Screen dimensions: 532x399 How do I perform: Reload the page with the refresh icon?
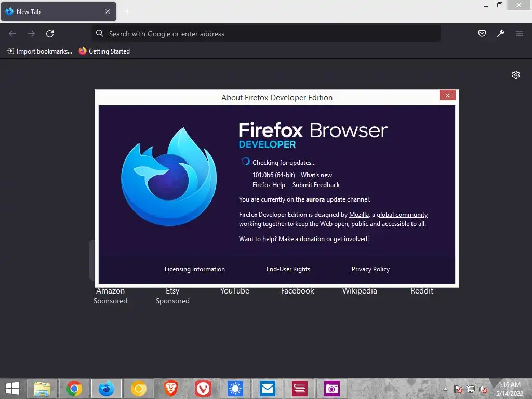point(50,34)
